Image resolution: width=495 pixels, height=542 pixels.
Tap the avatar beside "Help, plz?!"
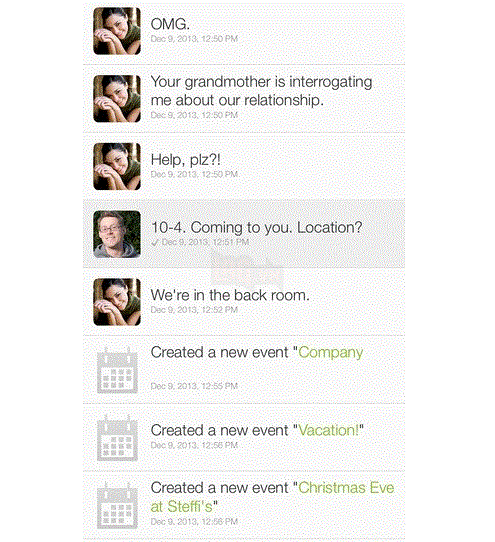117,167
